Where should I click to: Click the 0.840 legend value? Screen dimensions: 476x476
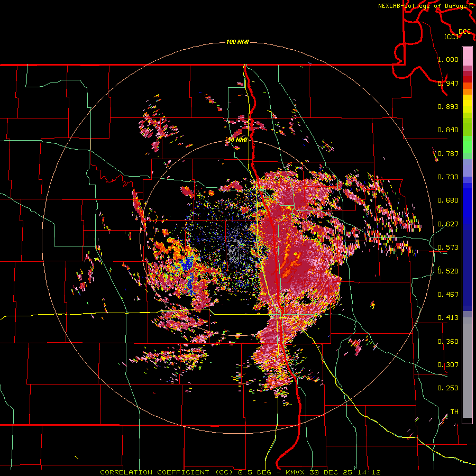point(448,130)
